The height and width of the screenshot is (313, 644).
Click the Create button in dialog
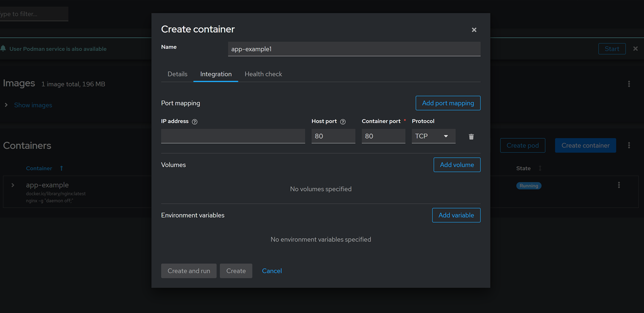236,271
